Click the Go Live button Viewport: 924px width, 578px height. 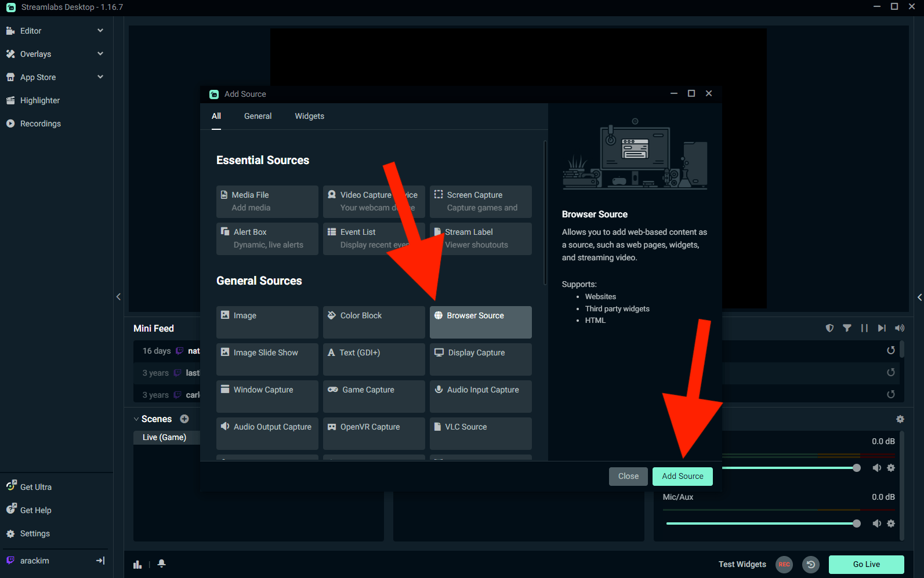[x=867, y=564]
